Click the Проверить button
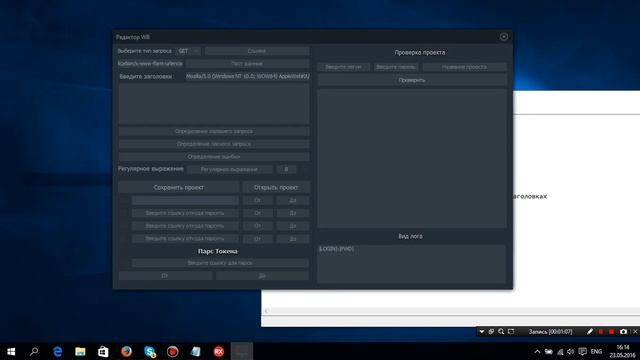Image resolution: width=640 pixels, height=360 pixels. pos(412,80)
